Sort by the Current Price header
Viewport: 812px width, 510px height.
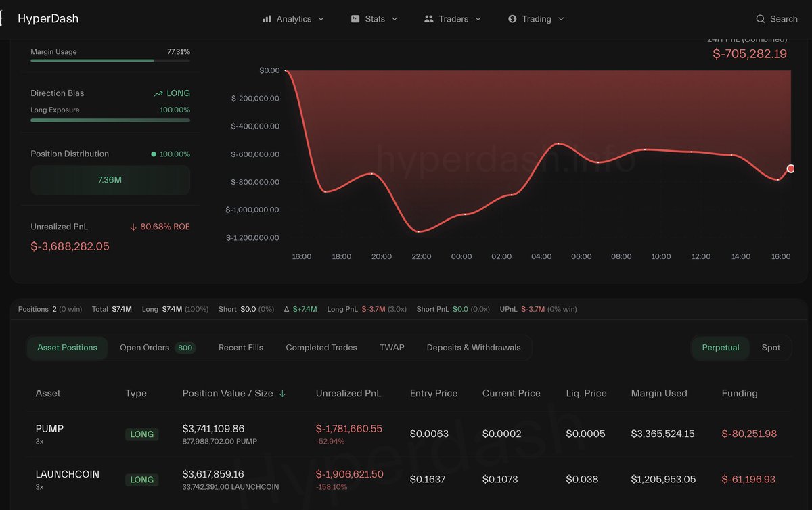tap(512, 393)
